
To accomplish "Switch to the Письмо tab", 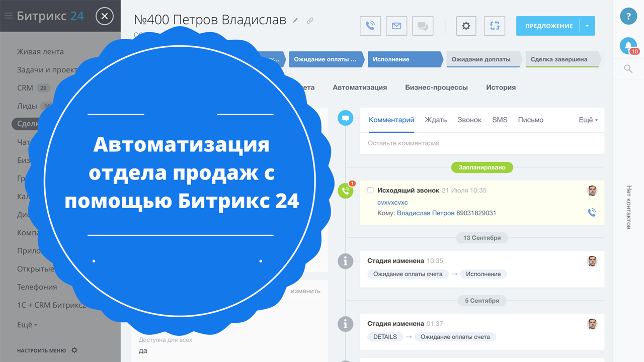I will (x=531, y=120).
